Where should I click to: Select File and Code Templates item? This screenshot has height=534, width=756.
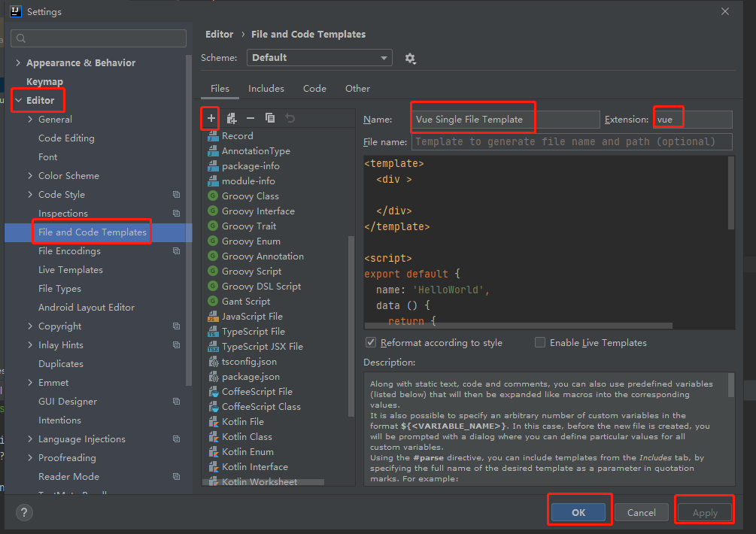click(x=99, y=232)
